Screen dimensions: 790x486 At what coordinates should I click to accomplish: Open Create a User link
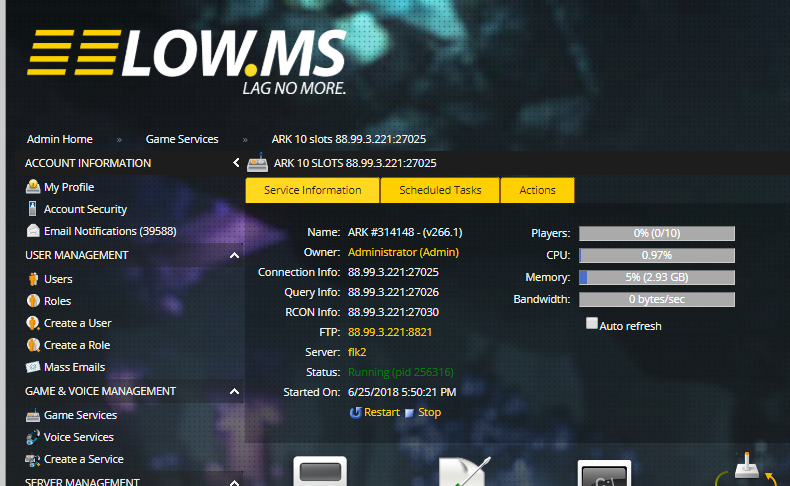[78, 323]
